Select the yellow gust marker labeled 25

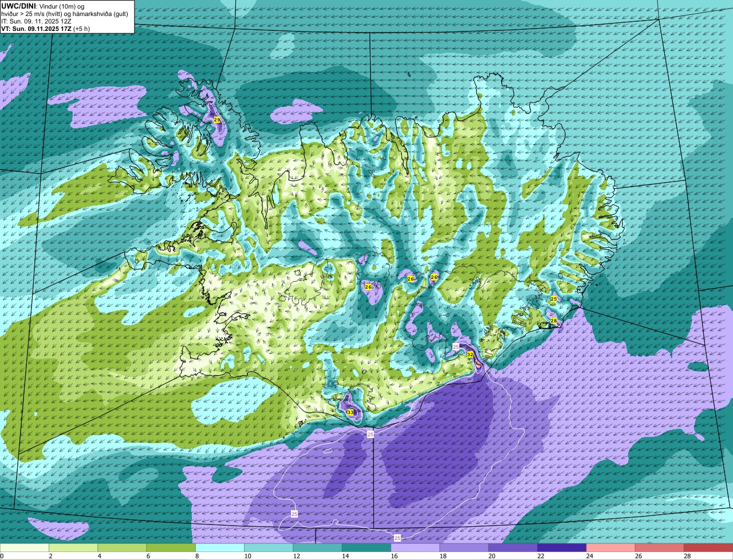tap(553, 299)
